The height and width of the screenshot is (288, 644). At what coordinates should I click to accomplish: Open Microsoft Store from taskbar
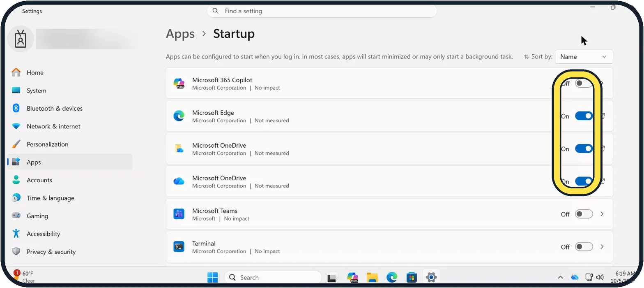click(412, 277)
